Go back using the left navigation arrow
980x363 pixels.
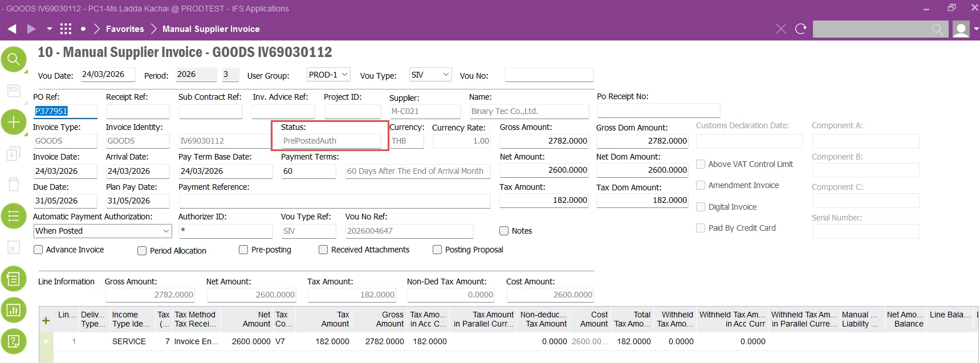(12, 28)
